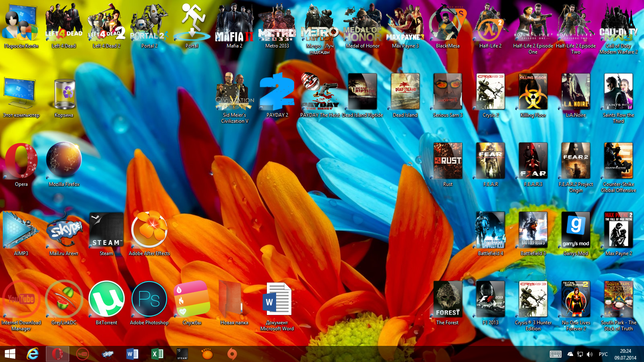Select the Max Payne 2 icon
The image size is (644, 362).
pyautogui.click(x=619, y=230)
